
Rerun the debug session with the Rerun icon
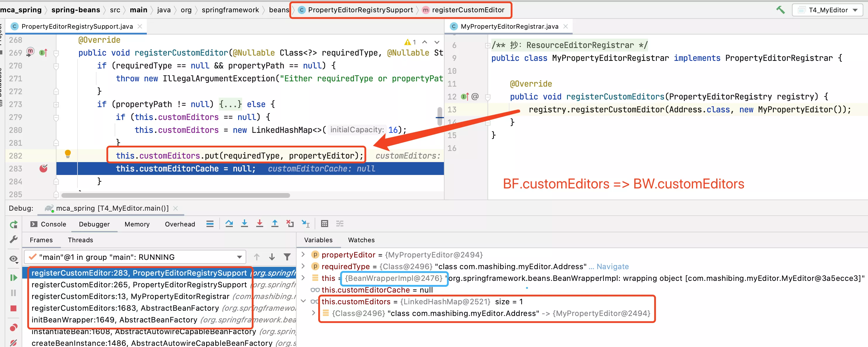[x=13, y=224]
